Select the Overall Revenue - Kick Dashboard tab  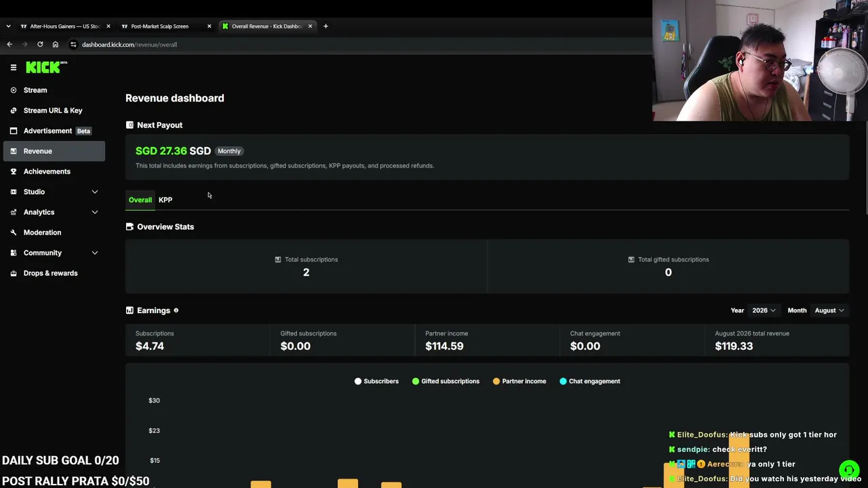(x=267, y=26)
